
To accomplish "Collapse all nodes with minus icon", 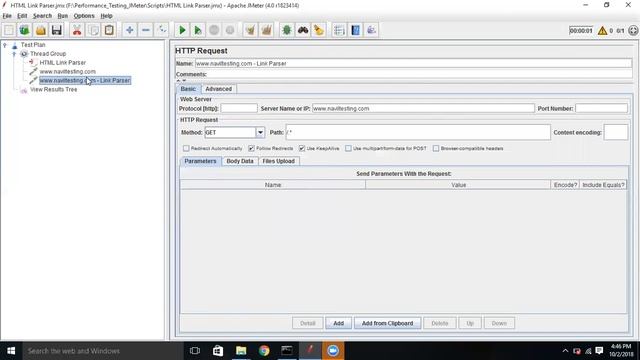I will pyautogui.click(x=146, y=30).
